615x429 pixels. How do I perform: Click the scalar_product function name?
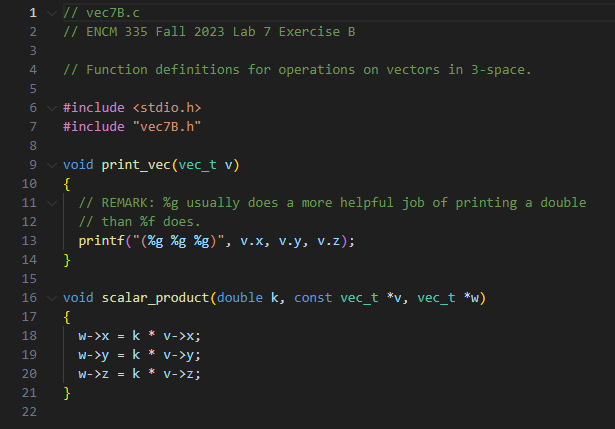[155, 298]
